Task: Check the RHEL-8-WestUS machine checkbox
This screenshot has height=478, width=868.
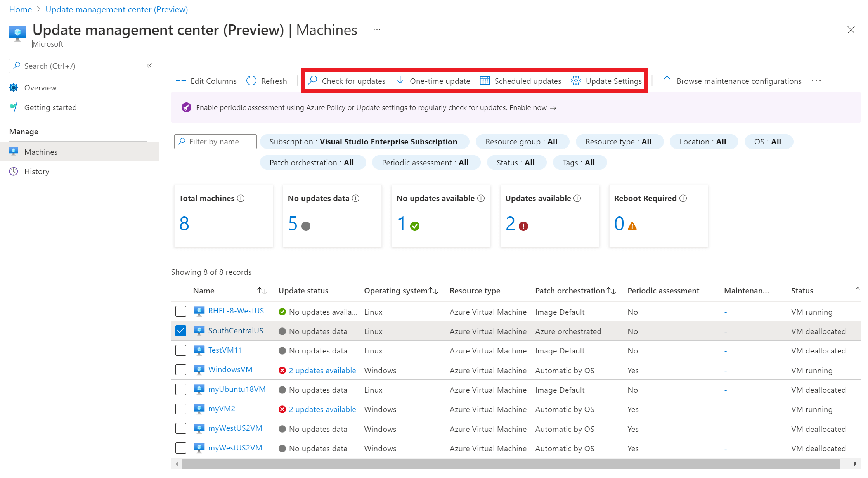Action: click(181, 311)
